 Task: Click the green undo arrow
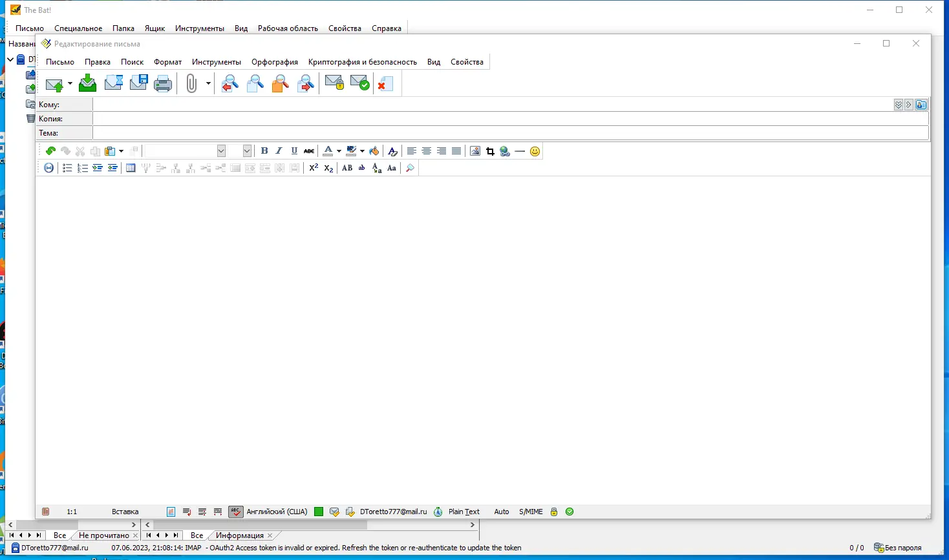(50, 151)
